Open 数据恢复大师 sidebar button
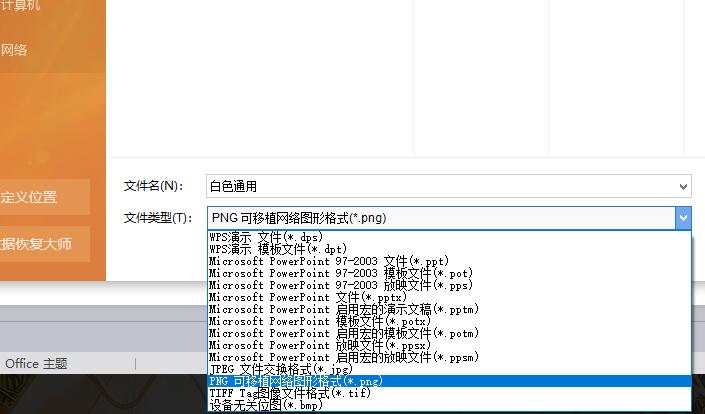The width and height of the screenshot is (705, 414). (44, 244)
